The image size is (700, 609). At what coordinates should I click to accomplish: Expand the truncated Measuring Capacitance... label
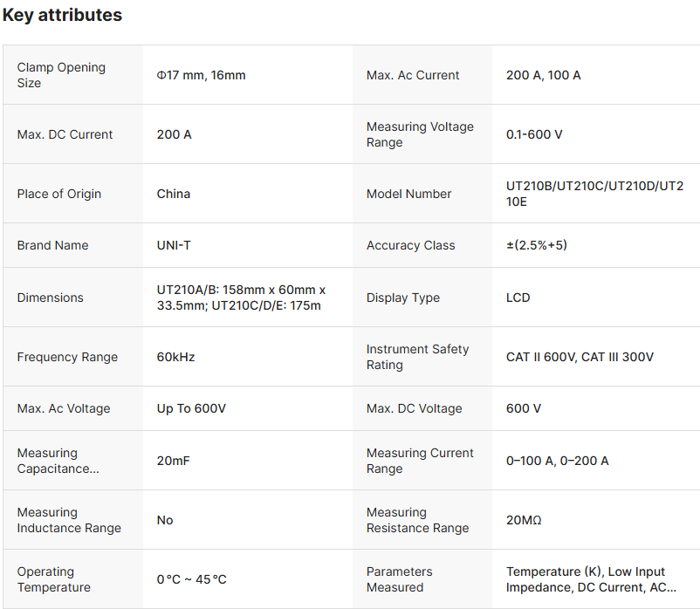58,461
